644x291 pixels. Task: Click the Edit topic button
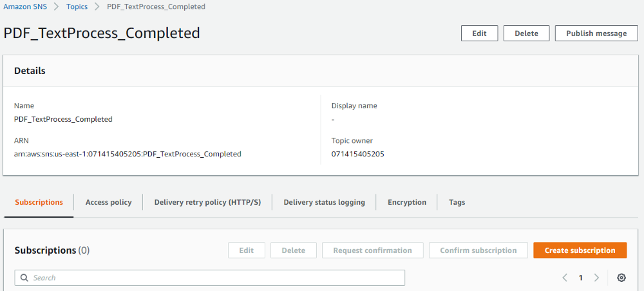[x=479, y=33]
